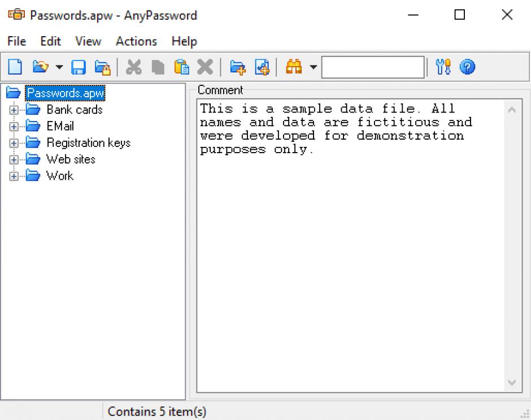Open the Edit menu
Screen dimensions: 531x420
click(x=50, y=41)
